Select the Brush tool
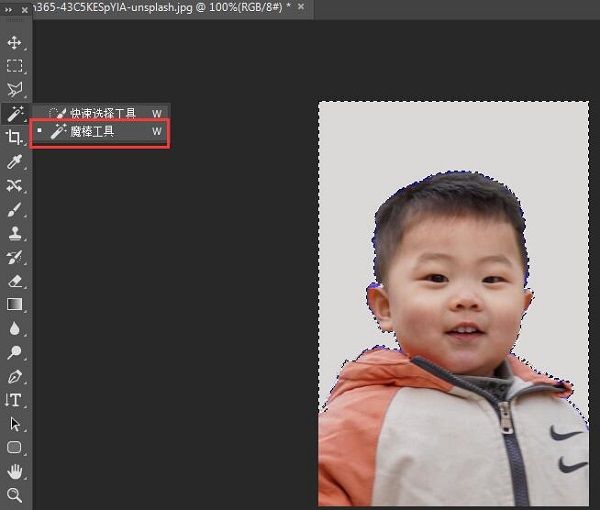600x510 pixels. (15, 209)
